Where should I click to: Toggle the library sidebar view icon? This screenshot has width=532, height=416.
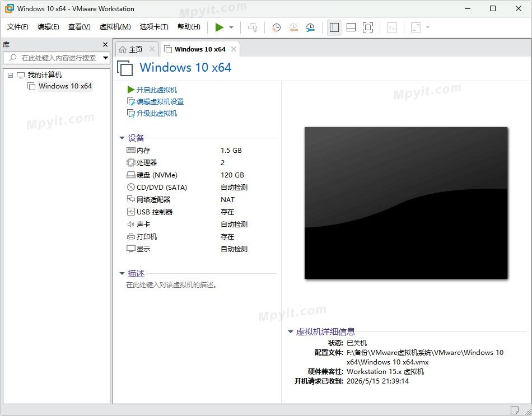334,27
